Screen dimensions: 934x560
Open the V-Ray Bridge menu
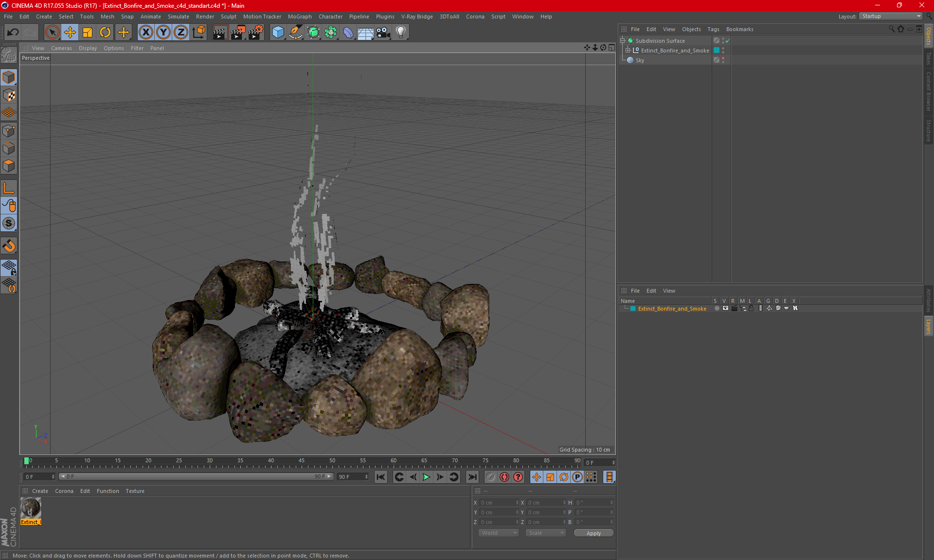point(417,17)
